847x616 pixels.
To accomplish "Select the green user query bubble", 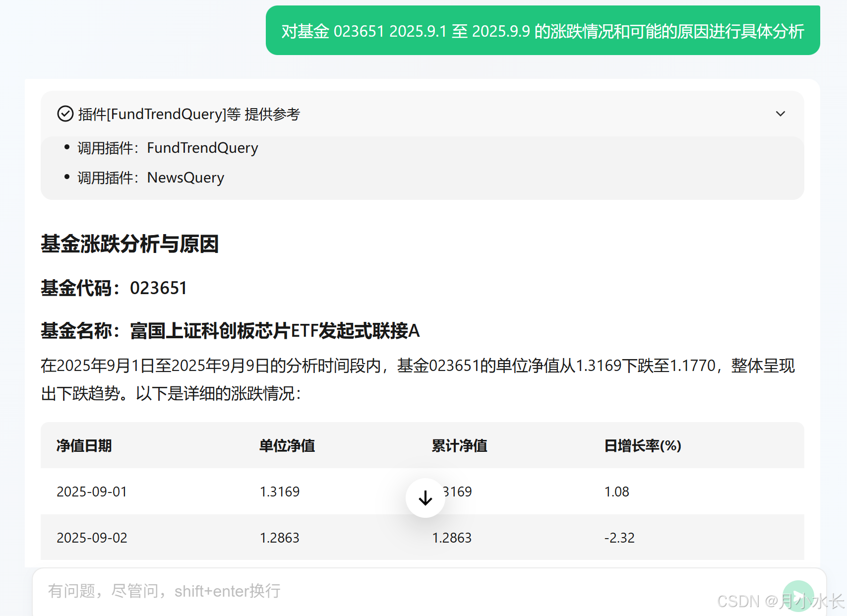I will (x=543, y=31).
